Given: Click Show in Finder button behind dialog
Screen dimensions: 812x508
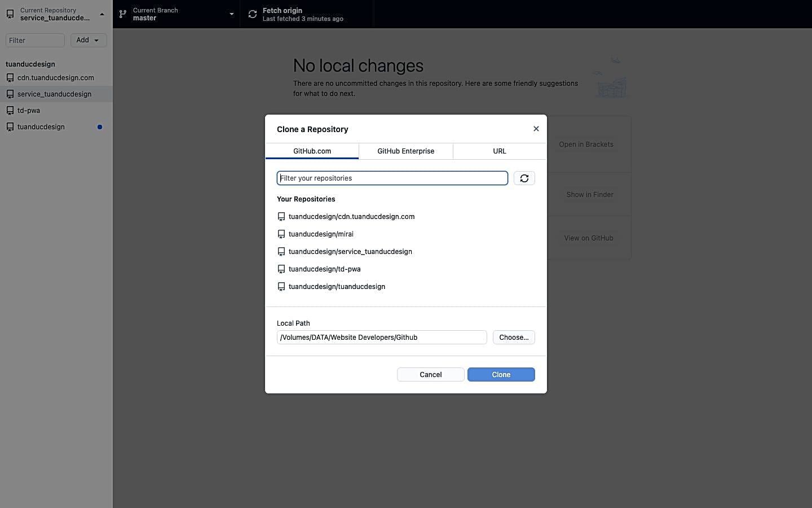Looking at the screenshot, I should tap(590, 195).
